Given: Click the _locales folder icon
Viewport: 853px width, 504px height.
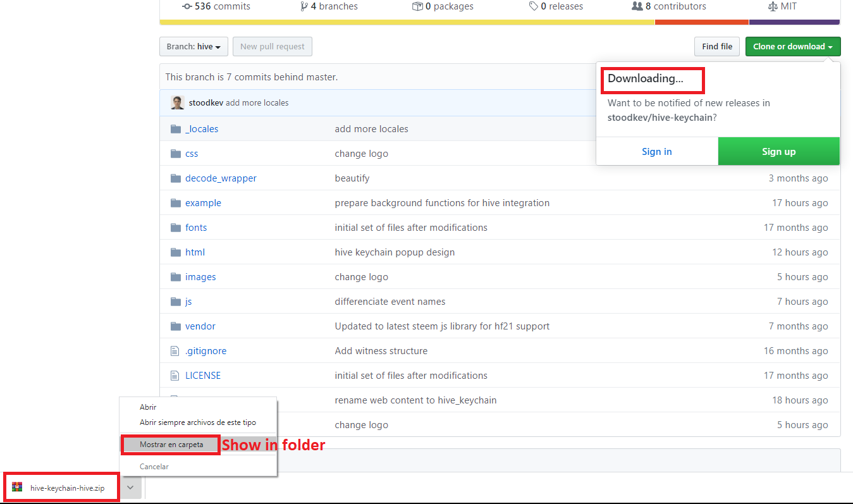Looking at the screenshot, I should coord(176,129).
